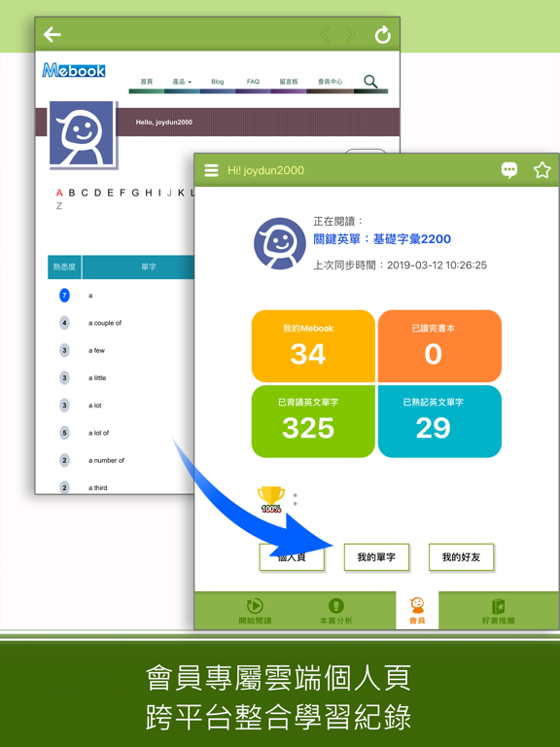Image resolution: width=560 pixels, height=747 pixels.
Task: Click the magnifier search icon on website
Action: click(x=370, y=82)
